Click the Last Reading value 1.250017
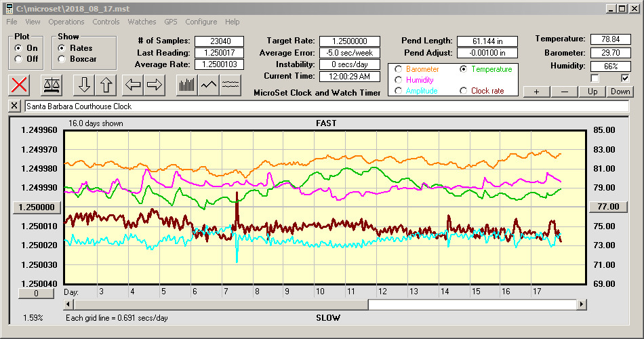The height and width of the screenshot is (339, 644). point(220,53)
